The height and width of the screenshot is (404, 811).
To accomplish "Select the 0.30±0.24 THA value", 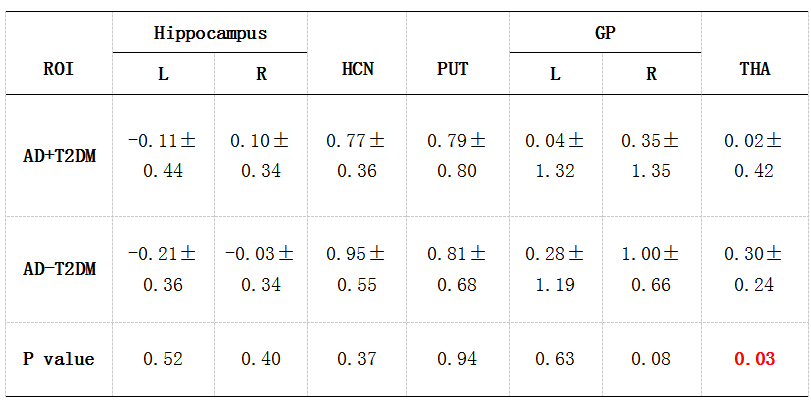I will pos(754,270).
